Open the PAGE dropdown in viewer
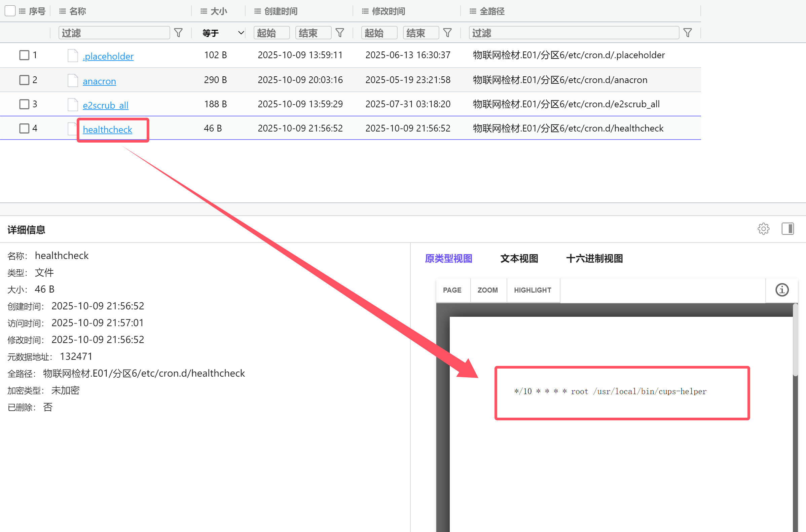 pos(452,290)
